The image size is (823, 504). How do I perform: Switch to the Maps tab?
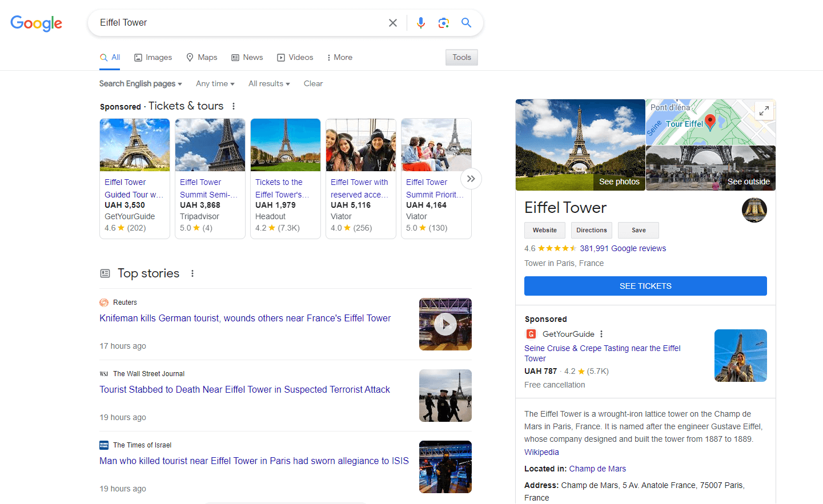202,58
